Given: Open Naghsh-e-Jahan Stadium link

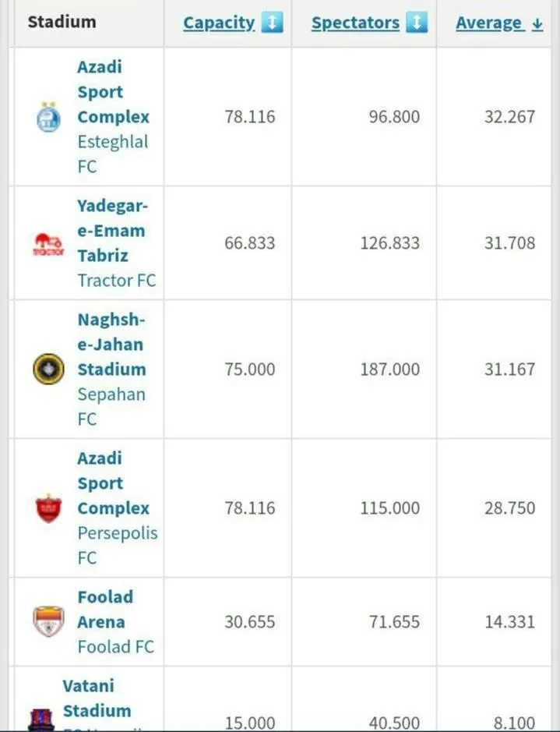Looking at the screenshot, I should (112, 345).
